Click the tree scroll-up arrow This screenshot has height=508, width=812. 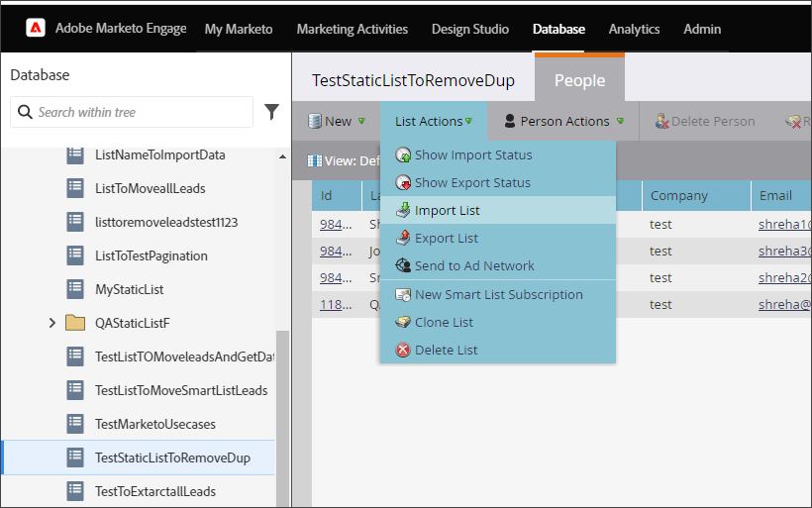point(283,156)
